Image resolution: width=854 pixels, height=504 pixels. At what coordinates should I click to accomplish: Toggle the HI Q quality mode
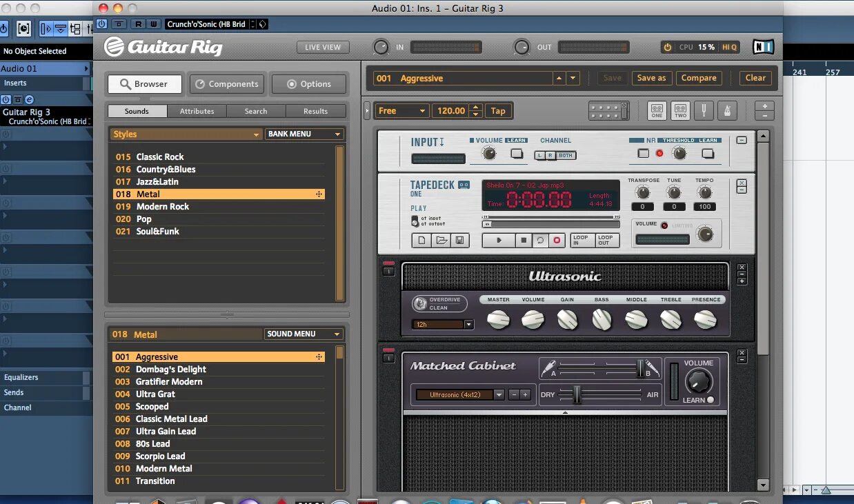729,47
